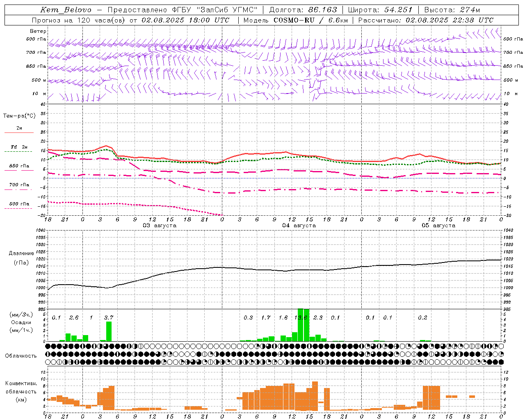Viewport: 525px width, 420px height.
Task: Click the Осадки panel label
Action: (21, 322)
